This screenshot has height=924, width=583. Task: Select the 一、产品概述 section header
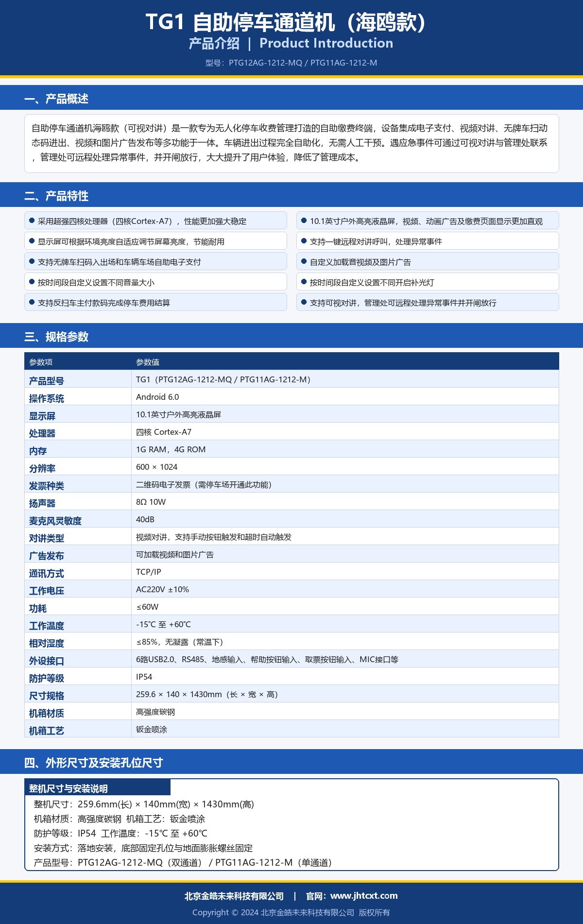pyautogui.click(x=56, y=99)
